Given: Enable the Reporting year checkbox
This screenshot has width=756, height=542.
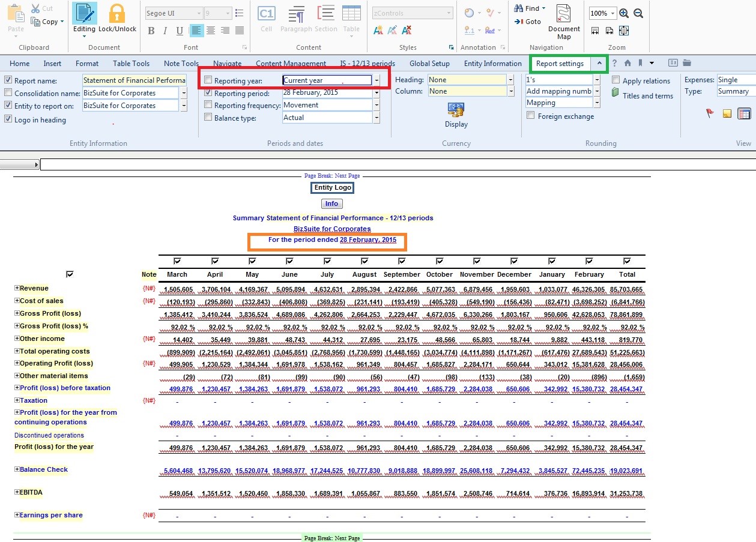Looking at the screenshot, I should click(208, 80).
